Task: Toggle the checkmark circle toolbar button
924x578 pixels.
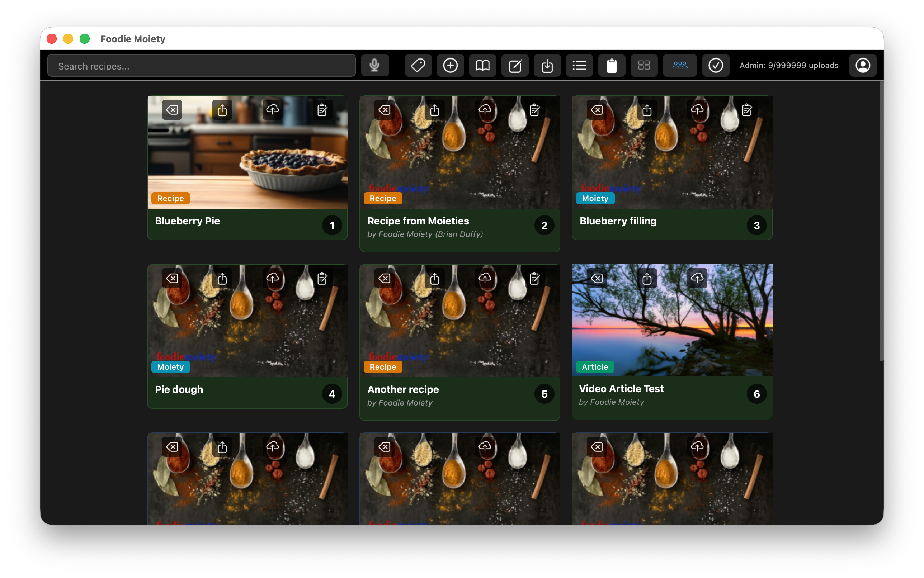Action: pyautogui.click(x=715, y=65)
